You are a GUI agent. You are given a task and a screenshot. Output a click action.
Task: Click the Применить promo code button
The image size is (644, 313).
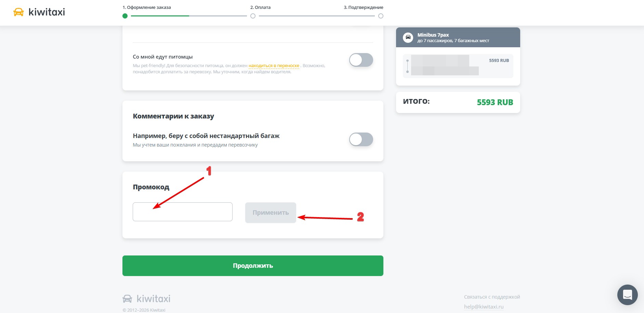pos(271,213)
